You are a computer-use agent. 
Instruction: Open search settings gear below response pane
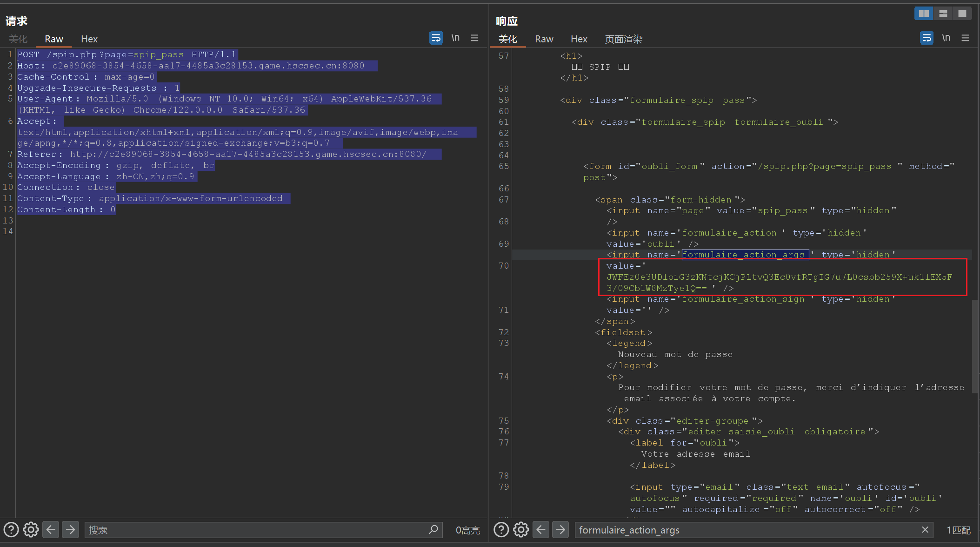[x=521, y=530]
